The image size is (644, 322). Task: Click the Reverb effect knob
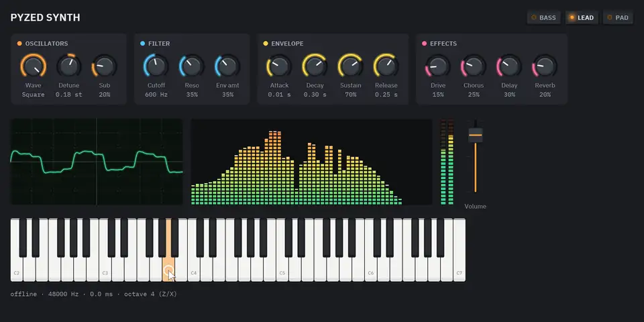pos(545,66)
